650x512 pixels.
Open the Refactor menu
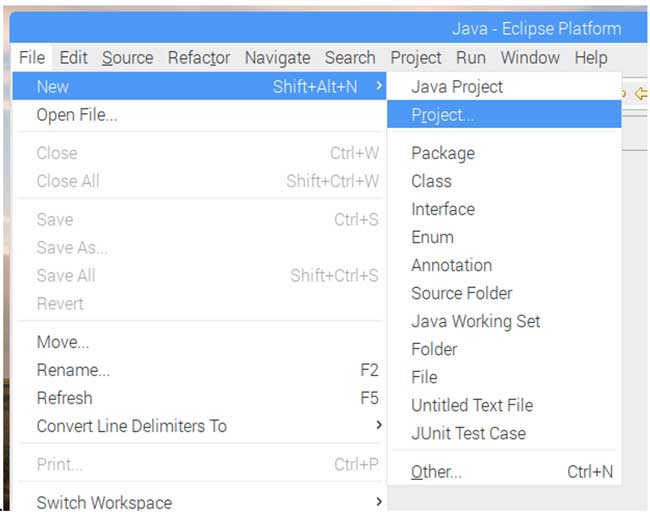(199, 58)
